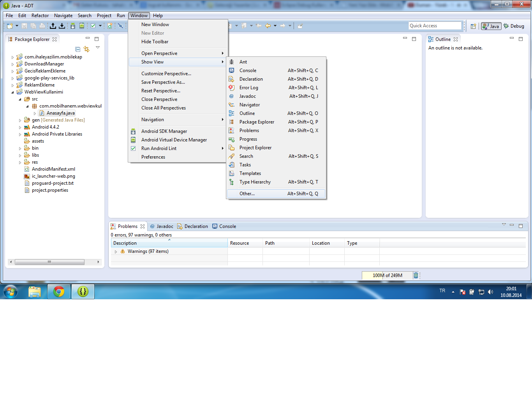Open Run Android Lint submenu
The height and width of the screenshot is (399, 532).
pyautogui.click(x=178, y=148)
